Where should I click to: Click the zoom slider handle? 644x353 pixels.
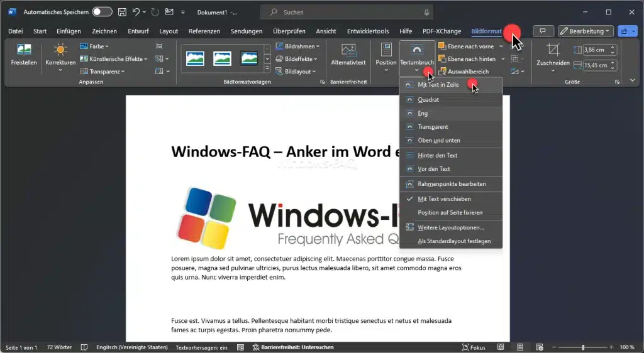click(583, 347)
